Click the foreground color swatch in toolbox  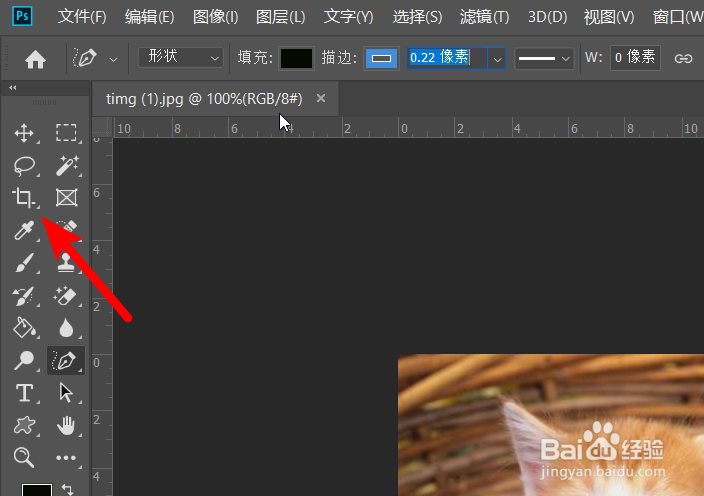coord(37,489)
